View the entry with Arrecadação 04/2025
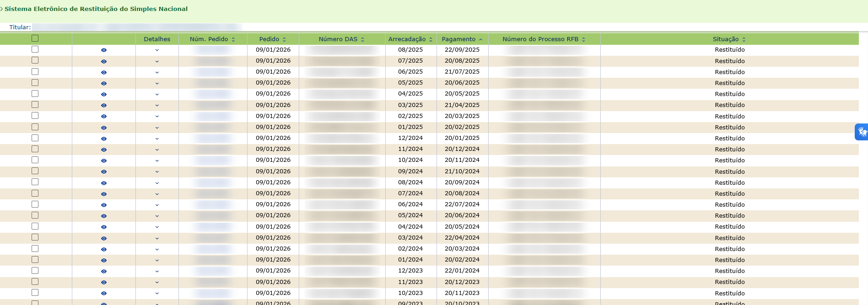 click(104, 94)
